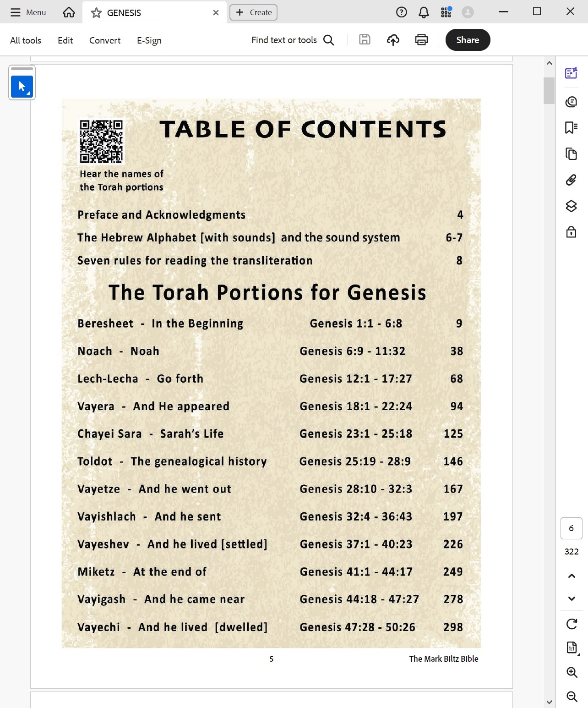Open the Comments panel
588x708 pixels.
click(571, 102)
